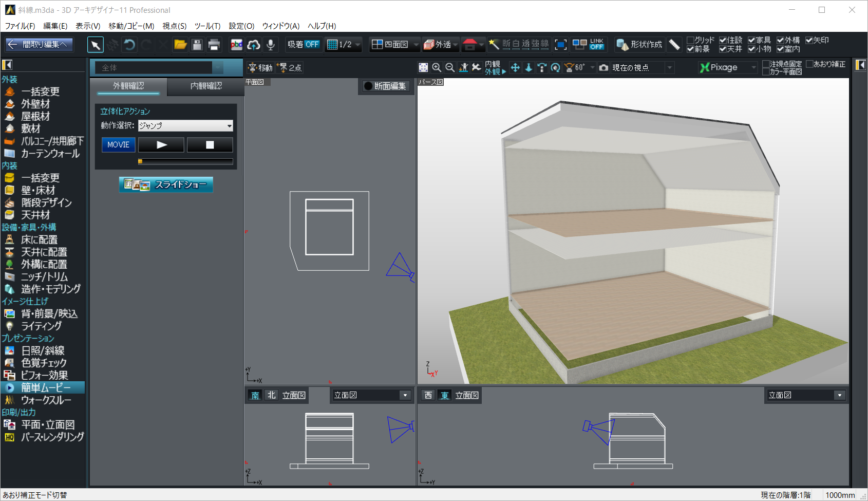
Task: Click the 間取り編集へ button
Action: click(39, 45)
